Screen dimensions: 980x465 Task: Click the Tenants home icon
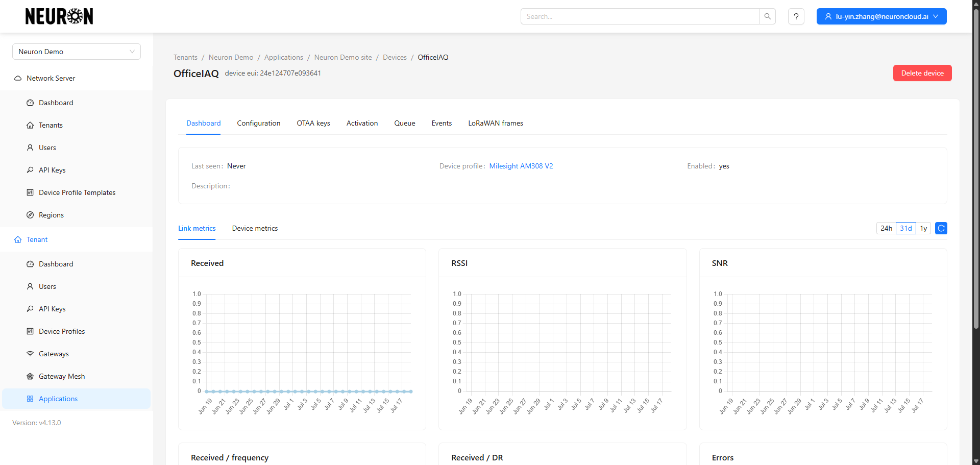[30, 125]
